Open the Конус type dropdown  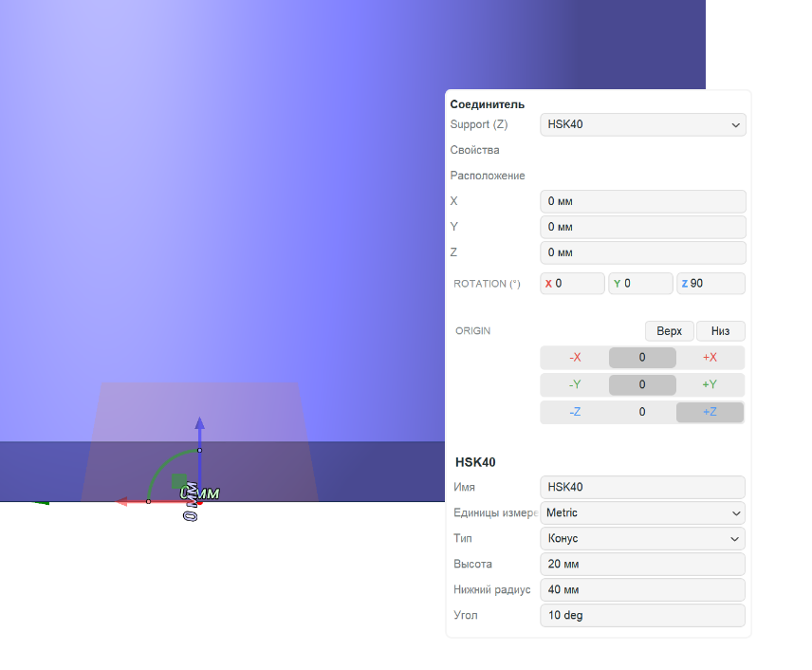(642, 539)
